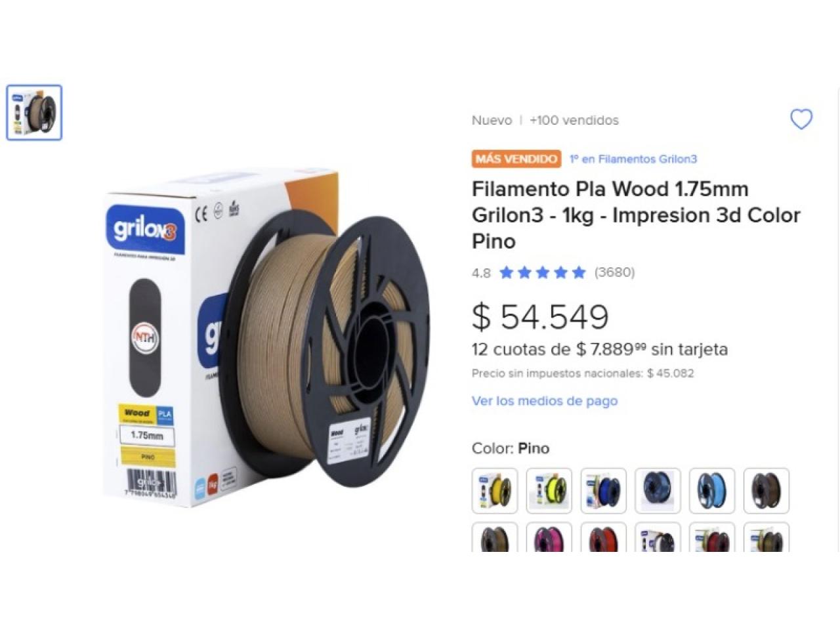Screen dimensions: 840x630
Task: Select the yellow filament color swatch
Action: (x=495, y=490)
